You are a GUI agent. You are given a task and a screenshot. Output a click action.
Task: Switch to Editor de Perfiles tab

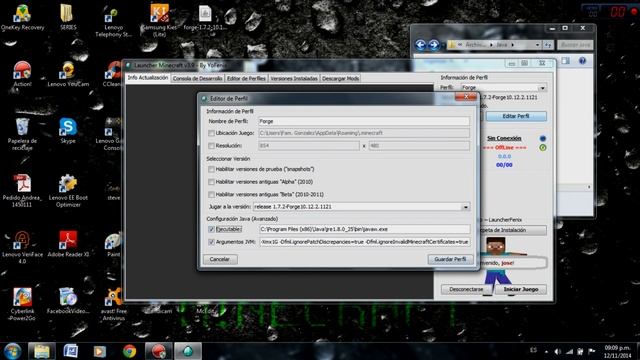[x=246, y=78]
